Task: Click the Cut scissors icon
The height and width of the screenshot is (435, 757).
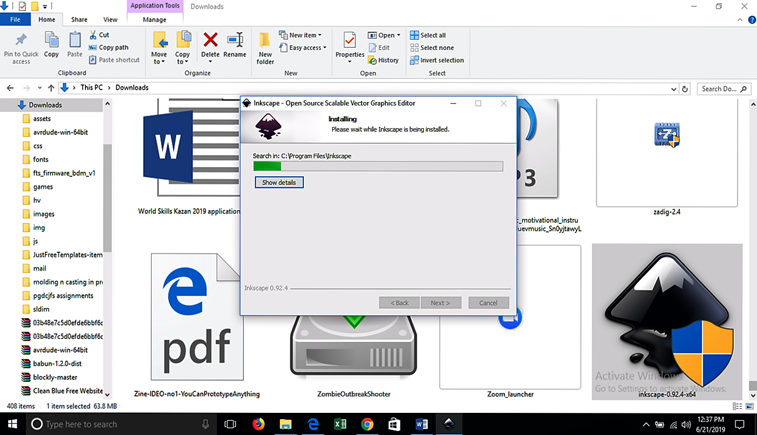Action: pyautogui.click(x=93, y=35)
